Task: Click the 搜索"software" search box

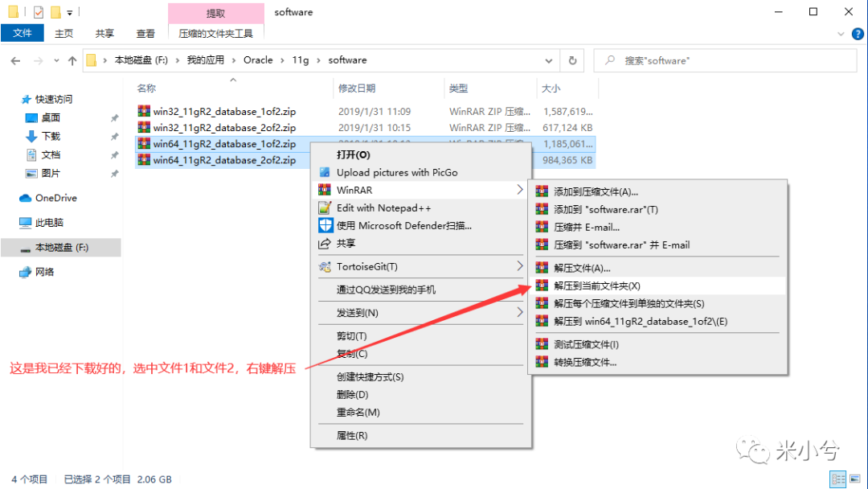Action: pyautogui.click(x=725, y=60)
